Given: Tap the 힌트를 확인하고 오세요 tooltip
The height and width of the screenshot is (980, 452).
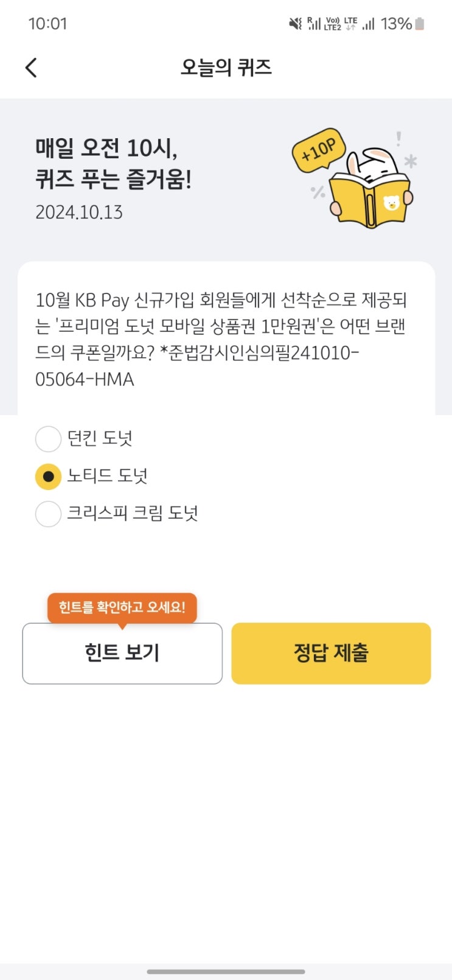Looking at the screenshot, I should 122,607.
